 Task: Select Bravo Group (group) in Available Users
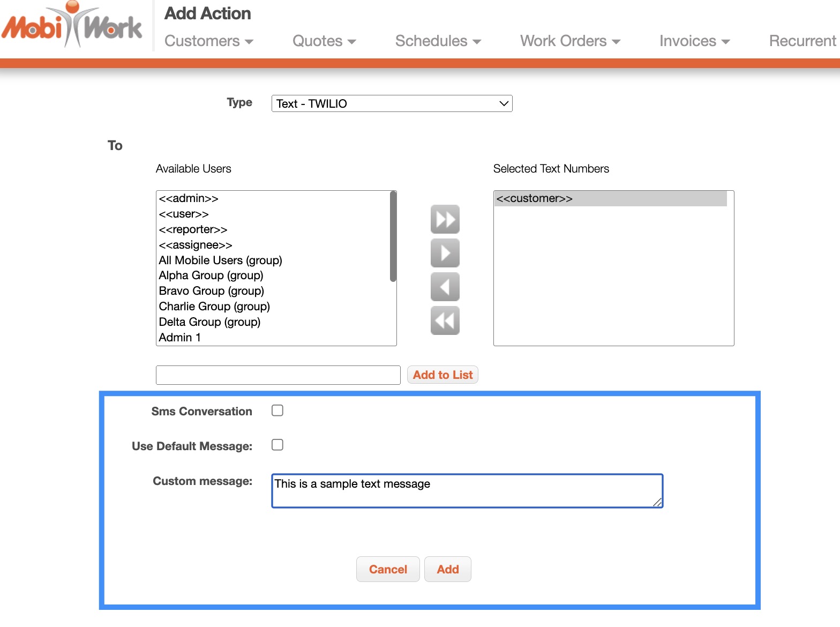tap(212, 291)
